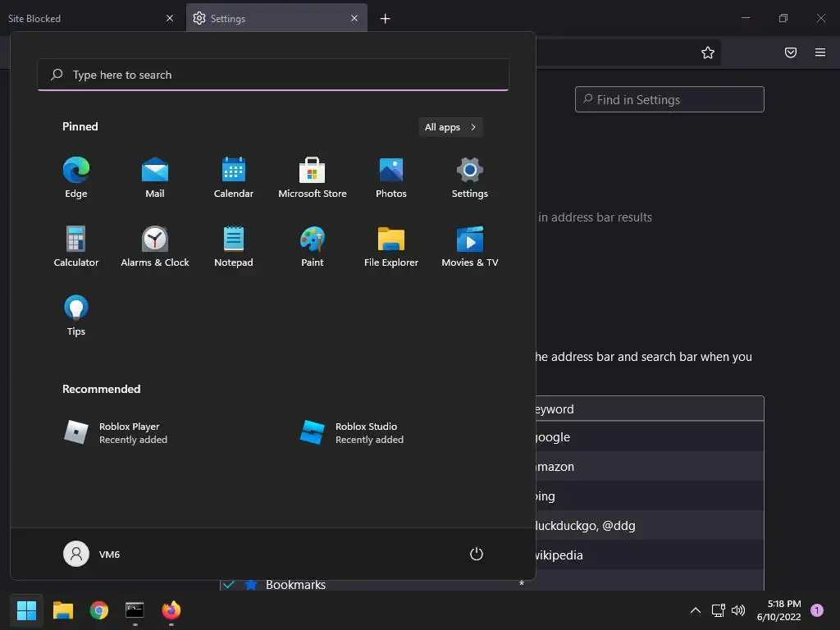
Task: Close the Site Blocked tab
Action: 170,18
